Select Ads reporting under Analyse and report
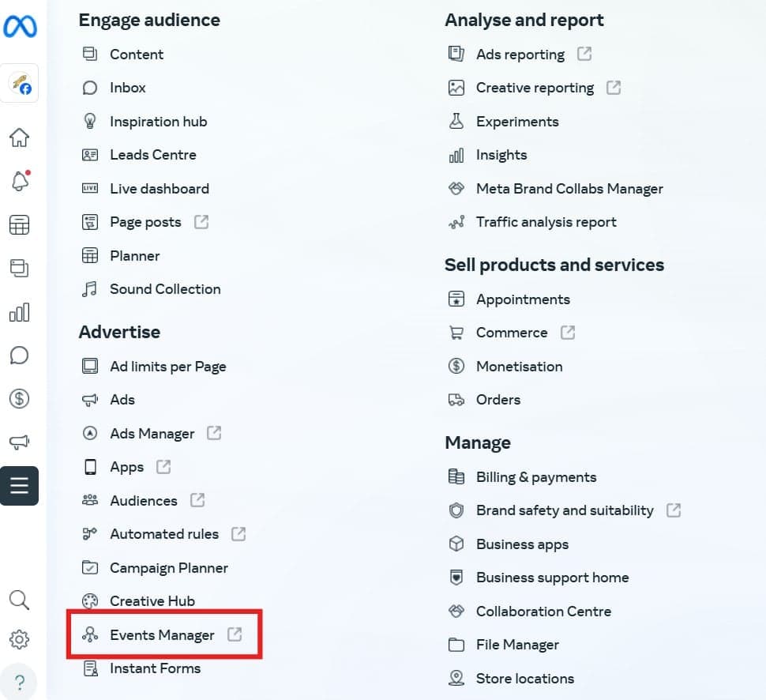This screenshot has height=700, width=766. tap(520, 54)
